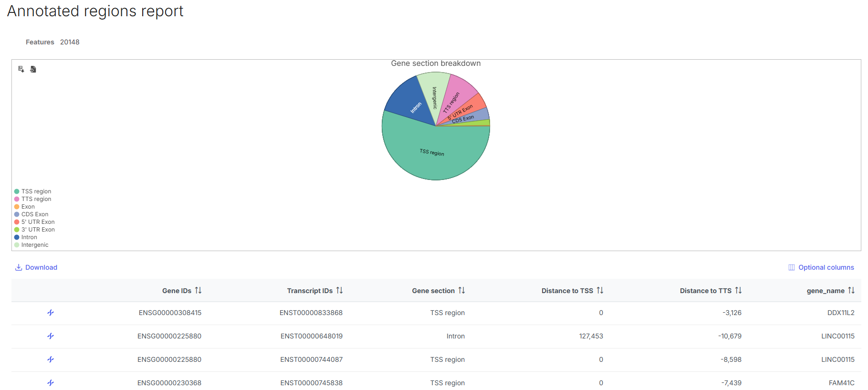The width and height of the screenshot is (868, 390).
Task: Sort by the Distance to TTS column
Action: (738, 290)
